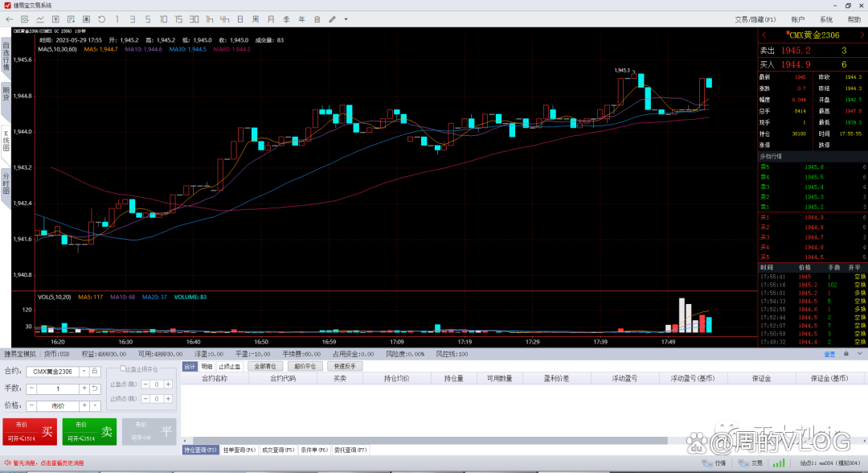
Task: Select yearly (年) K-line period
Action: click(x=301, y=19)
